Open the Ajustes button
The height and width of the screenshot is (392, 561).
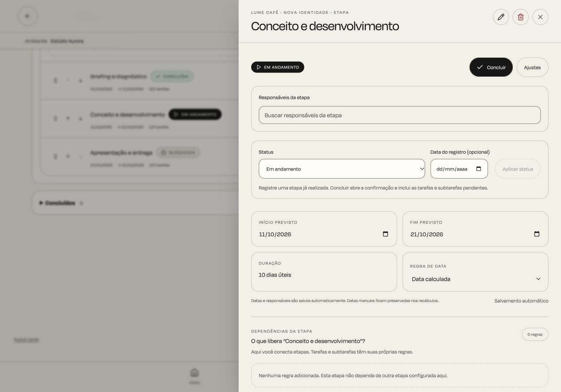(x=532, y=67)
